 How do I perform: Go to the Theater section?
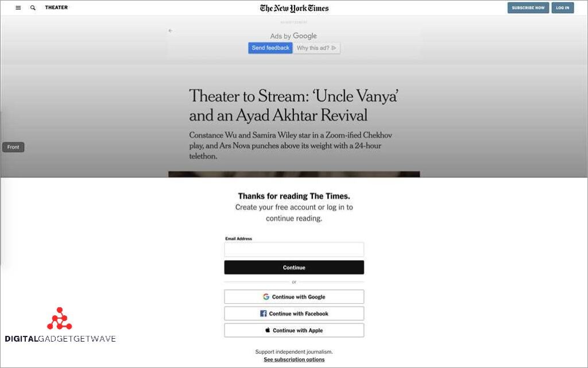pyautogui.click(x=56, y=8)
